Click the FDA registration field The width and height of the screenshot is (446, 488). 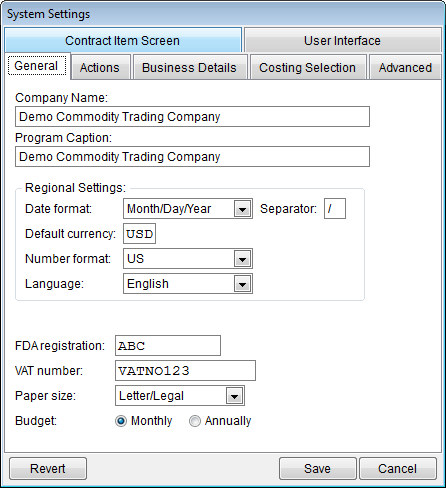pos(168,346)
